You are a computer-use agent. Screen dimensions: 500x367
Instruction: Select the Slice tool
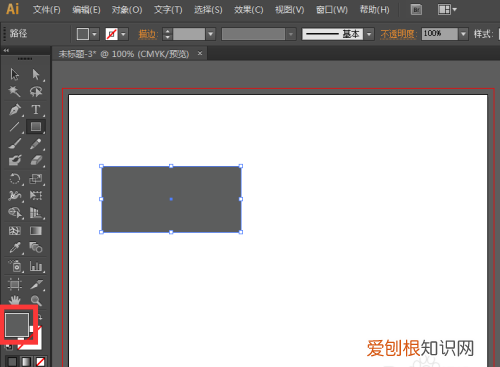tap(36, 284)
